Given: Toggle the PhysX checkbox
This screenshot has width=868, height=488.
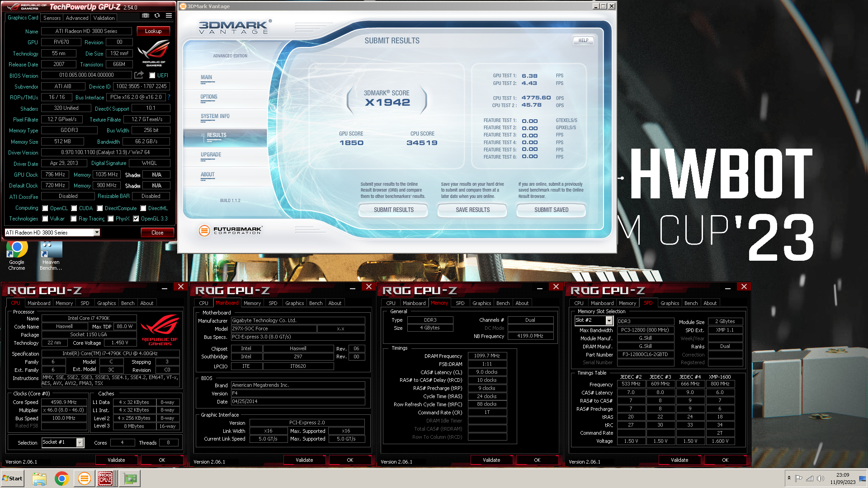Looking at the screenshot, I should [x=111, y=219].
